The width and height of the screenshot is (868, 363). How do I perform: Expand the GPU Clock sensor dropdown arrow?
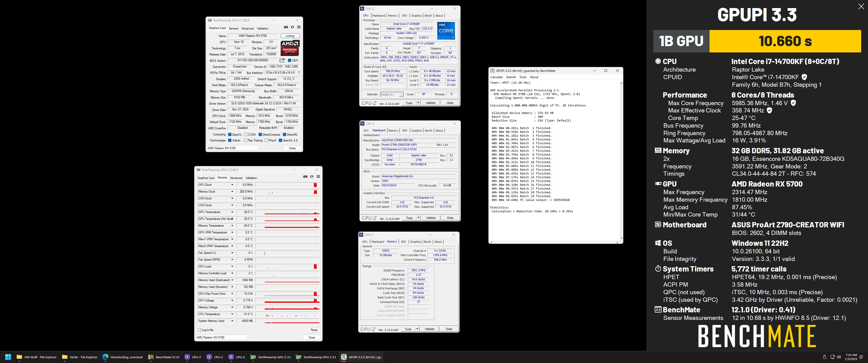point(232,185)
